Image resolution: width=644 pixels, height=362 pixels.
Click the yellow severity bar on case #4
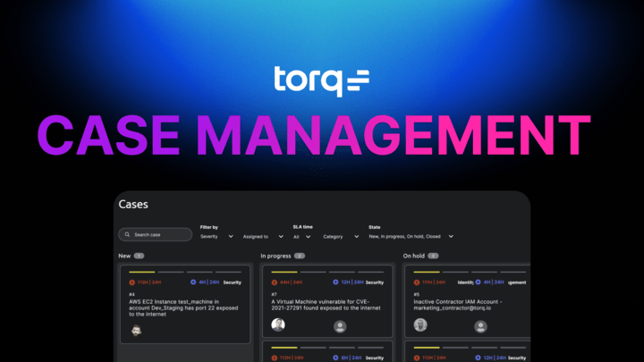pyautogui.click(x=141, y=272)
